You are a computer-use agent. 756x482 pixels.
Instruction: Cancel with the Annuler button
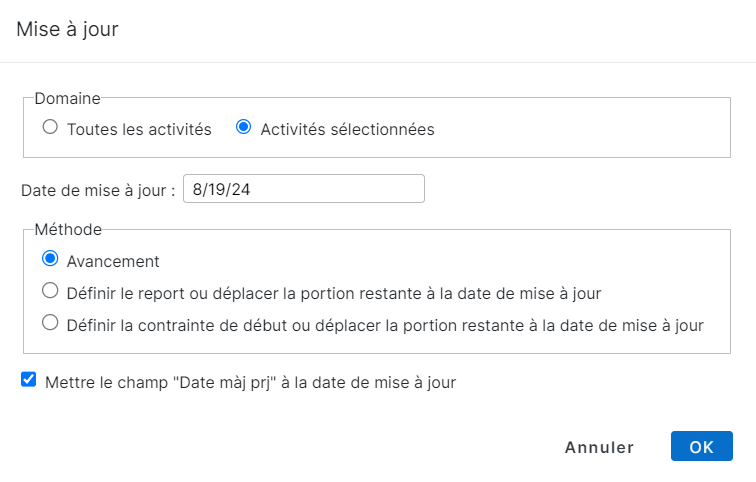coord(599,447)
